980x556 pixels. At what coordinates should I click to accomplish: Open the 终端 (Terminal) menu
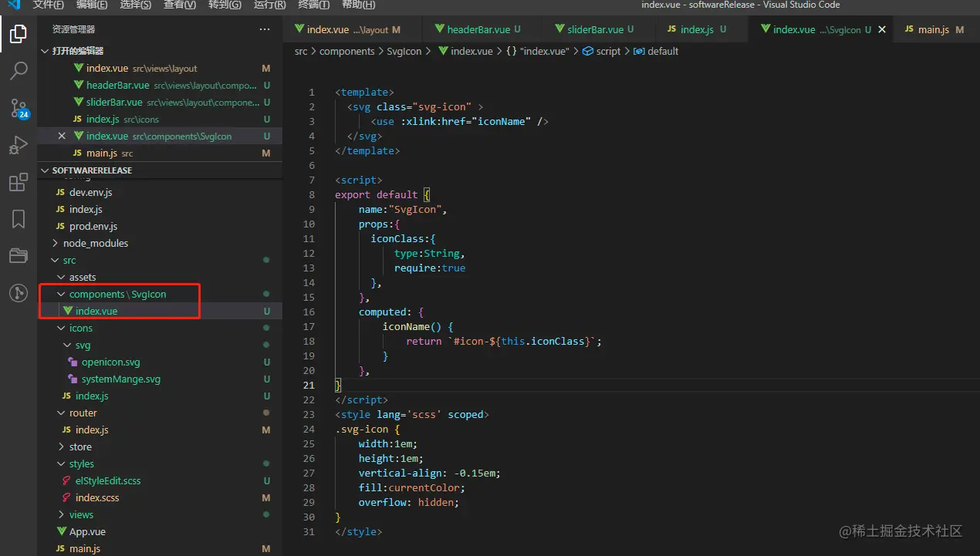[313, 5]
